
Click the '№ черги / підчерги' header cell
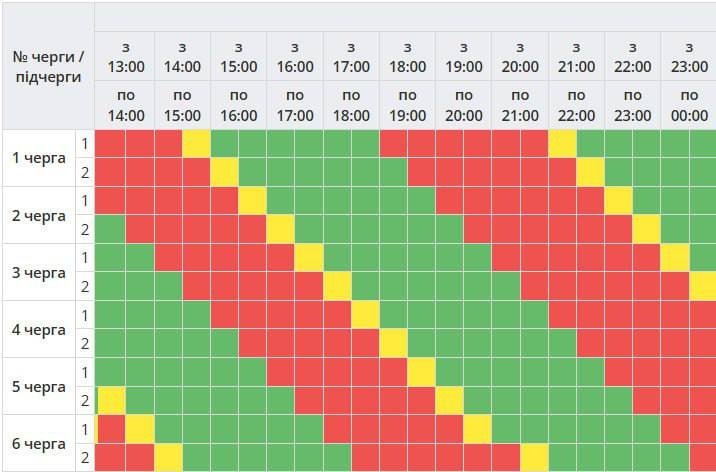pyautogui.click(x=47, y=67)
